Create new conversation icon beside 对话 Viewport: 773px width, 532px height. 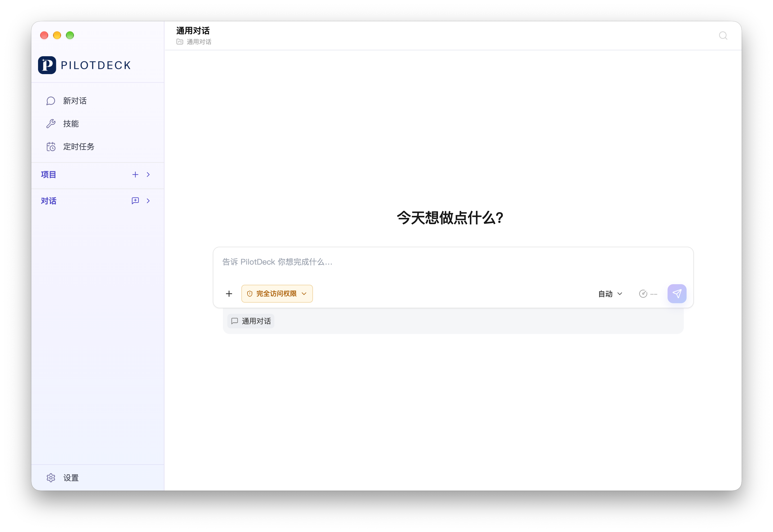pyautogui.click(x=135, y=201)
